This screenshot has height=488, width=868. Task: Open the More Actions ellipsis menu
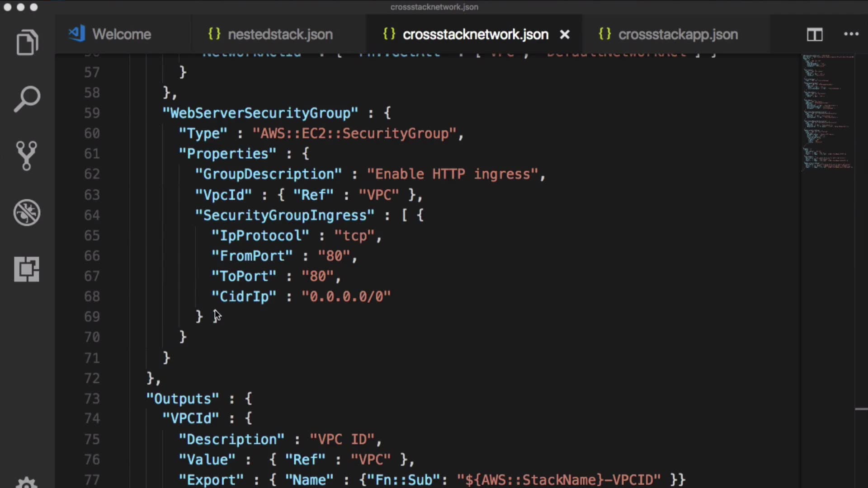[x=851, y=34]
